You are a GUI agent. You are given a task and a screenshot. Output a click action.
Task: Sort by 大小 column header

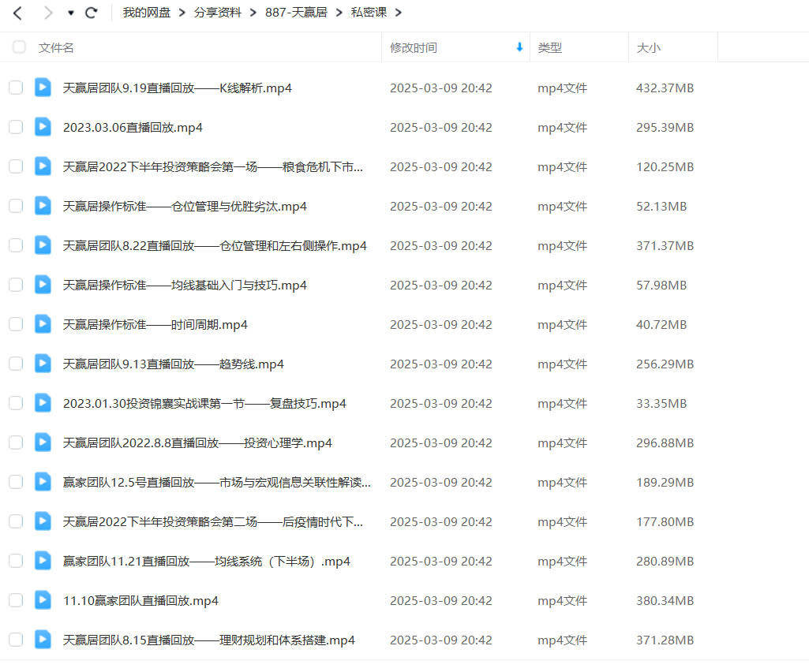649,48
